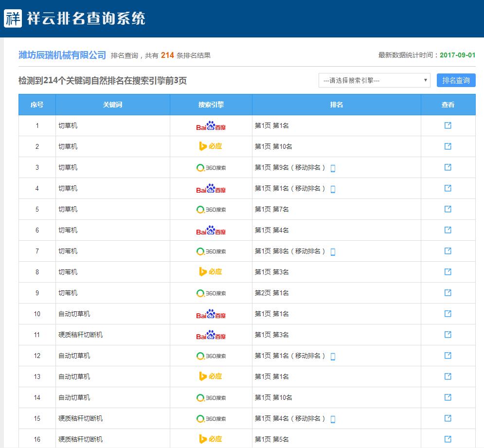Open view icon for row 3
The image size is (484, 448).
click(x=448, y=167)
